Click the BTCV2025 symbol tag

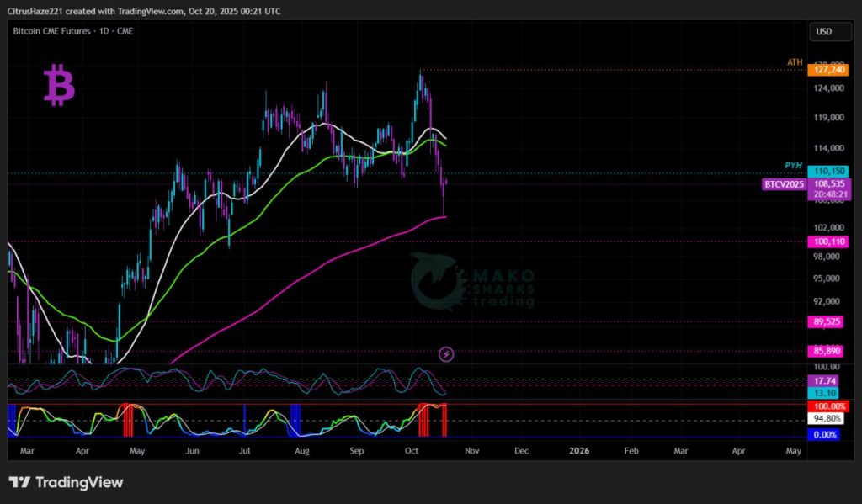point(784,183)
